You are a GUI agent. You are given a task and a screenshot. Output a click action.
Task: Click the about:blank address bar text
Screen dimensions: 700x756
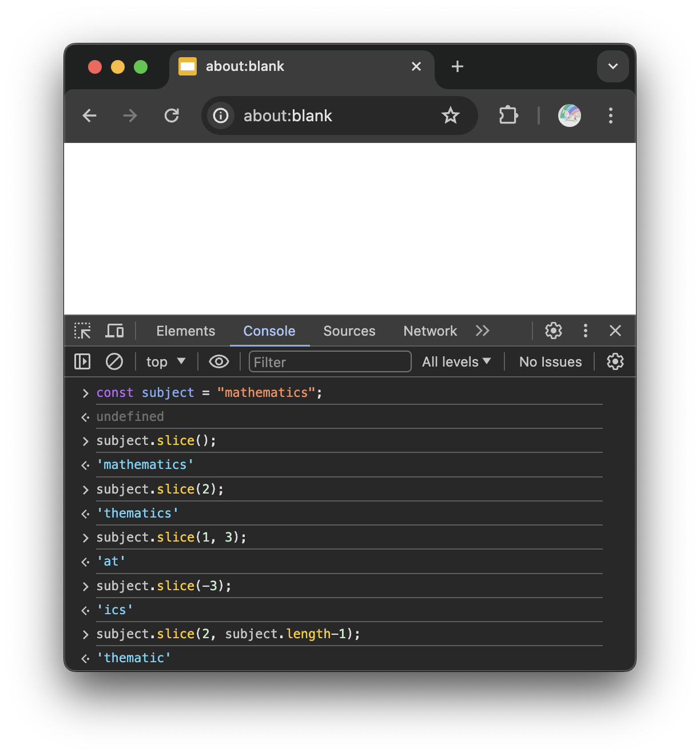(288, 116)
